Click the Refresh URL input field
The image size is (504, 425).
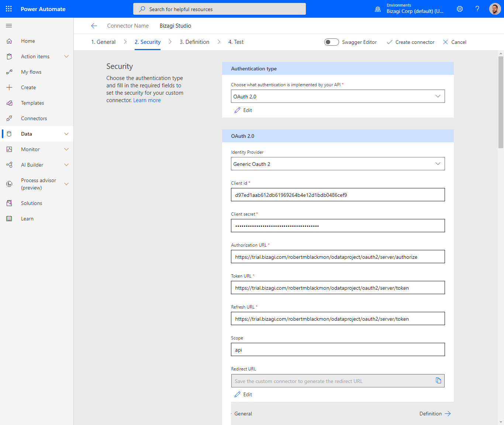pos(338,318)
